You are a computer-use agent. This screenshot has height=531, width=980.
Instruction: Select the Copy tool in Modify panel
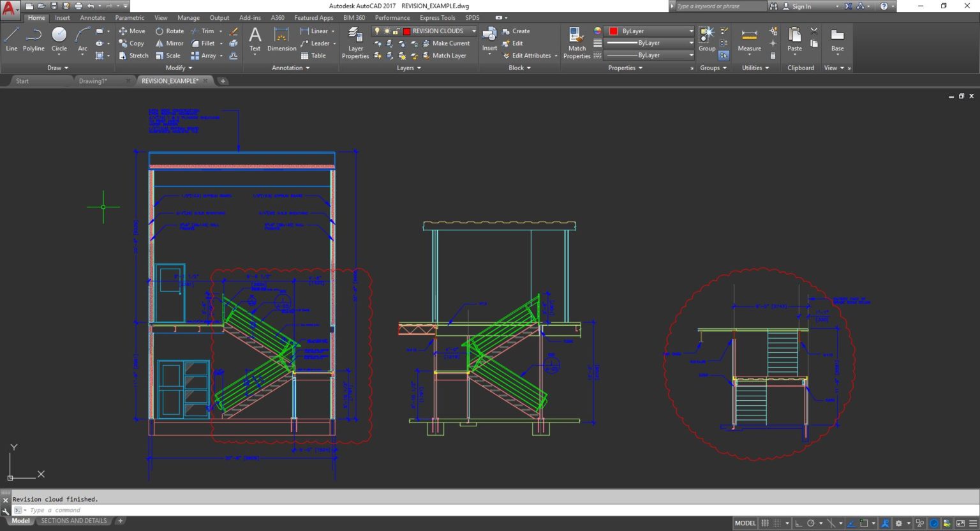coord(131,43)
